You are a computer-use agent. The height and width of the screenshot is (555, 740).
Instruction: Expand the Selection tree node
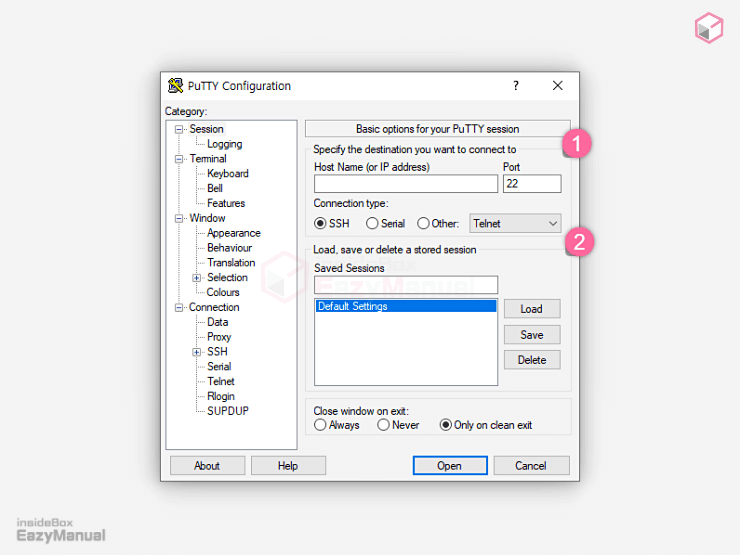(196, 278)
